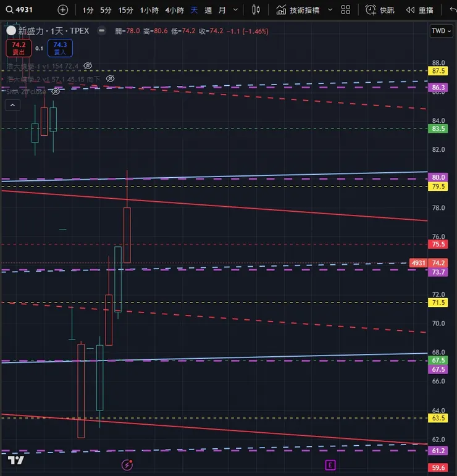Create alert via 快訊 button

(x=380, y=10)
